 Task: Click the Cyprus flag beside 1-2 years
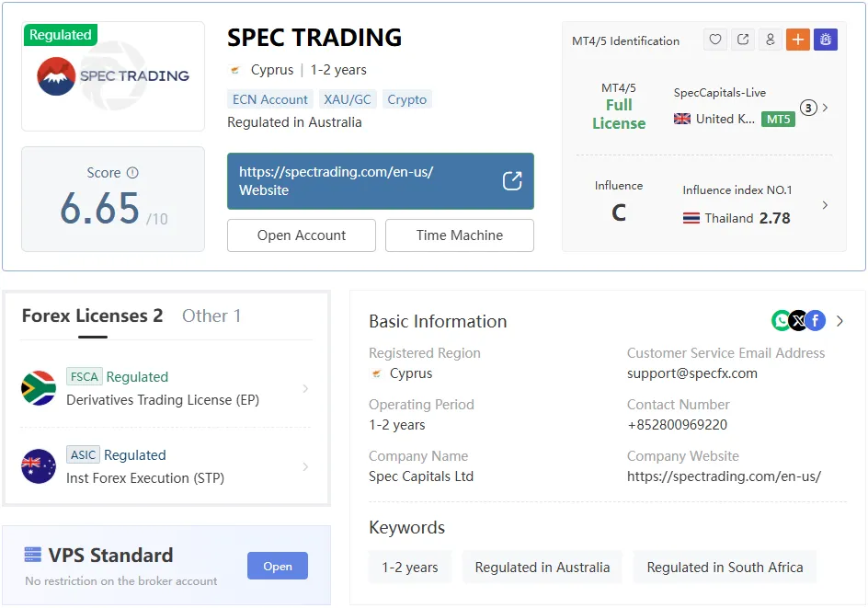(235, 70)
